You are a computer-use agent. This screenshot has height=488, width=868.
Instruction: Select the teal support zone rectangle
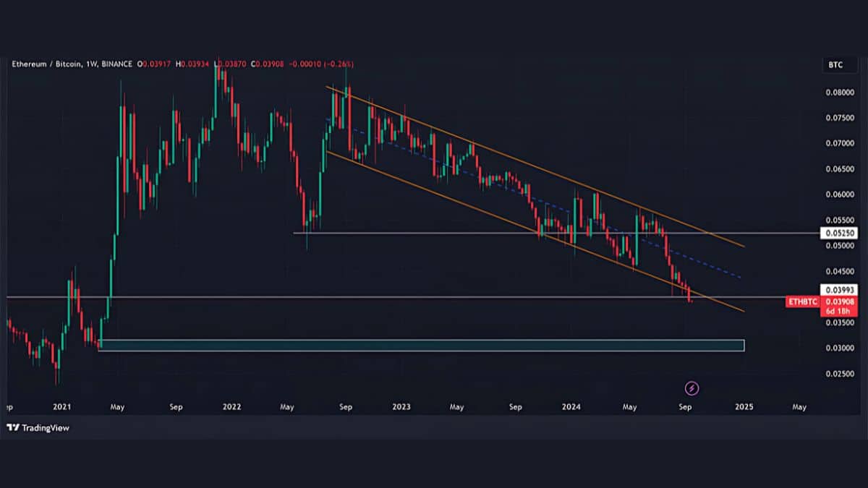[423, 346]
